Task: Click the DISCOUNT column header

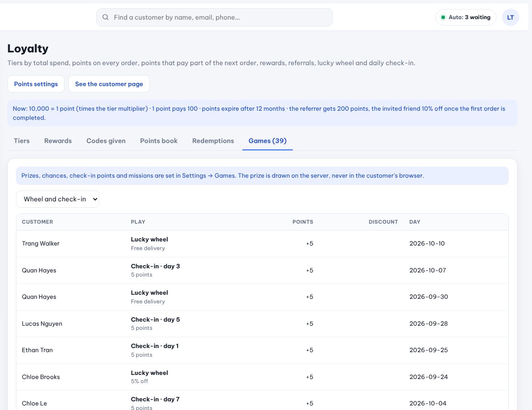Action: 384,222
